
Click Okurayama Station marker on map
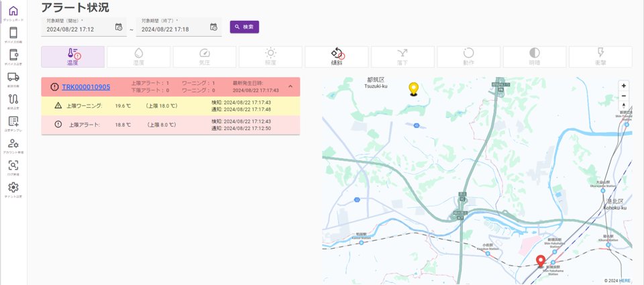click(603, 191)
